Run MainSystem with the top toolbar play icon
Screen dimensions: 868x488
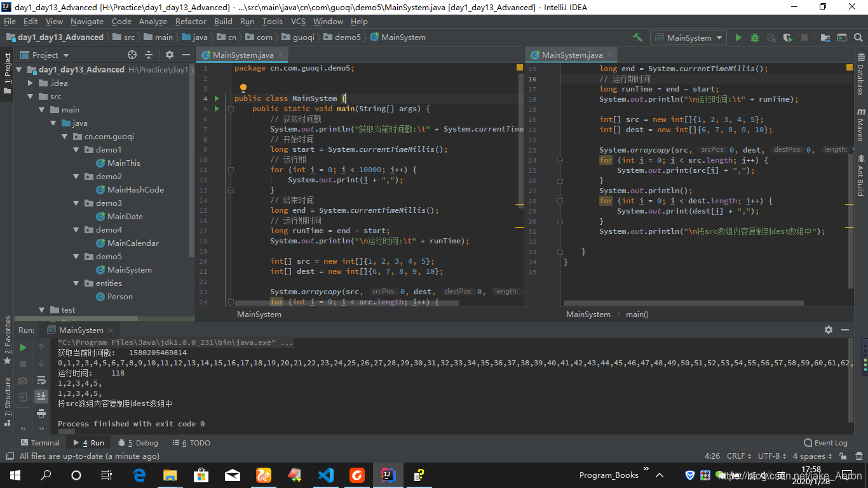(738, 37)
